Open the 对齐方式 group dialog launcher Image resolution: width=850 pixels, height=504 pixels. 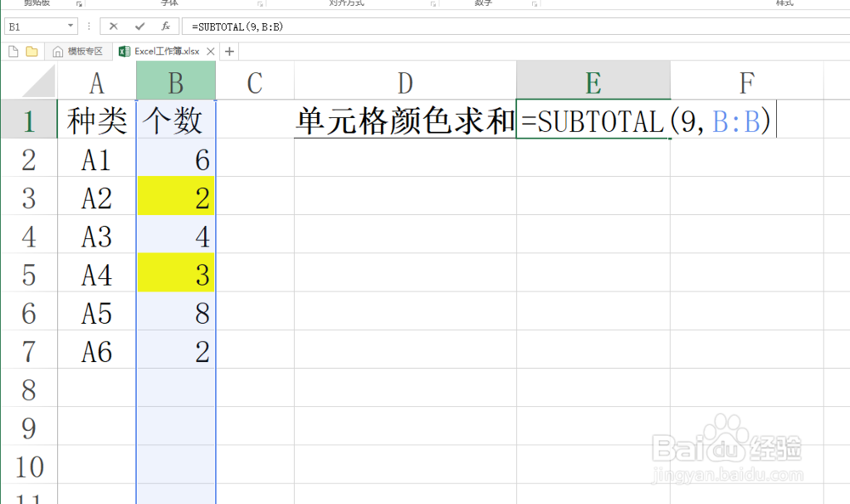coord(433,3)
